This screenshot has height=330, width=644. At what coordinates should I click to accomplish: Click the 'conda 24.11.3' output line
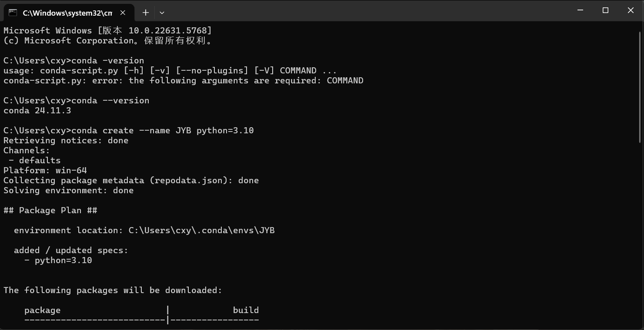(x=37, y=111)
